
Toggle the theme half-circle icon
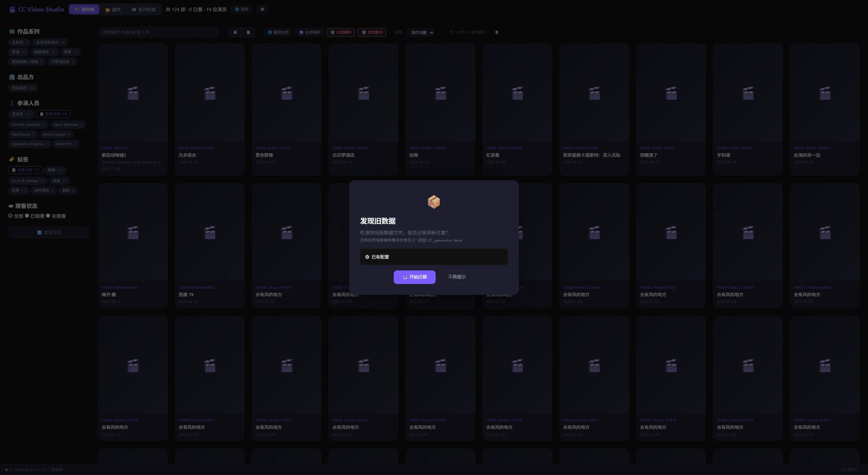pos(496,32)
